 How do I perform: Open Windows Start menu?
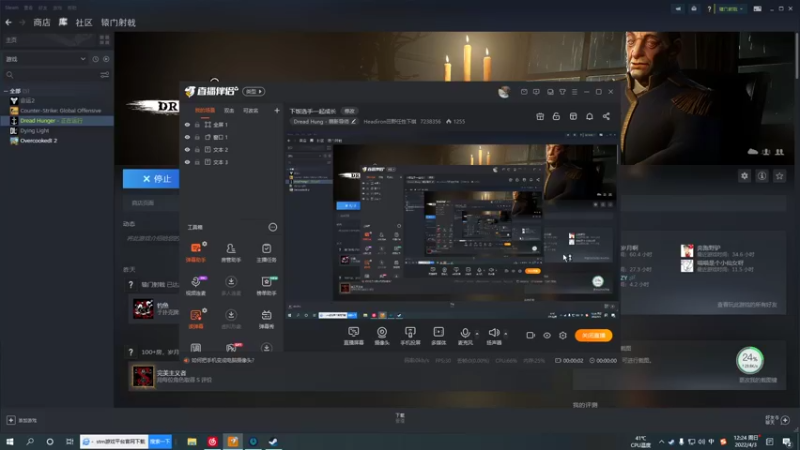(10, 441)
